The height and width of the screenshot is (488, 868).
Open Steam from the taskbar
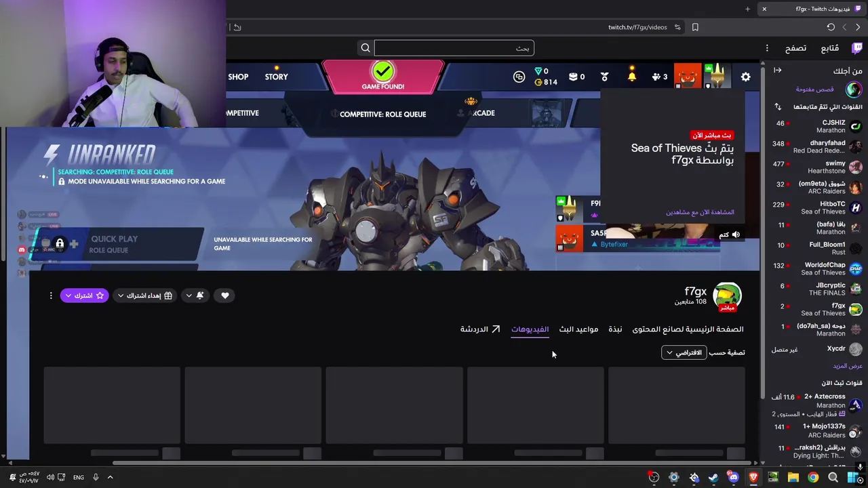[713, 477]
